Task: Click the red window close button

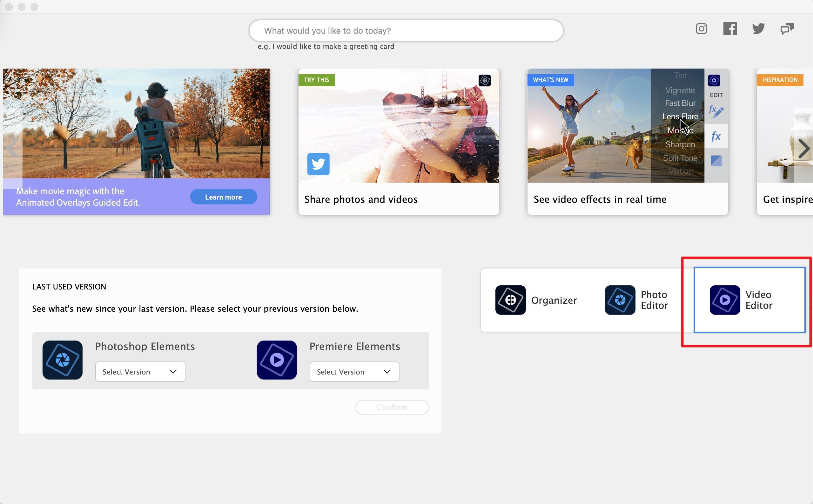Action: tap(9, 7)
